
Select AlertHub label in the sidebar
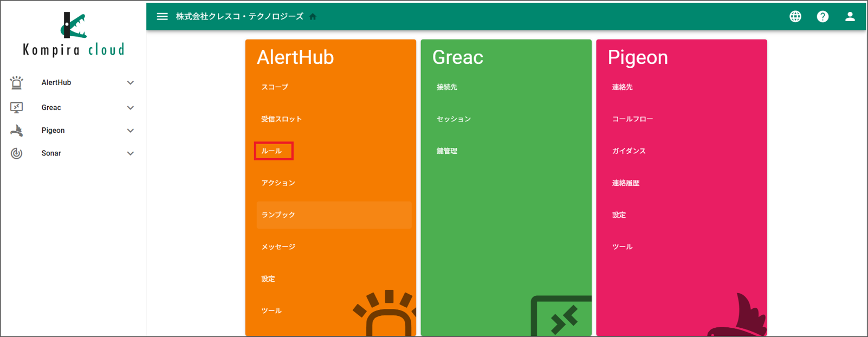click(x=56, y=82)
